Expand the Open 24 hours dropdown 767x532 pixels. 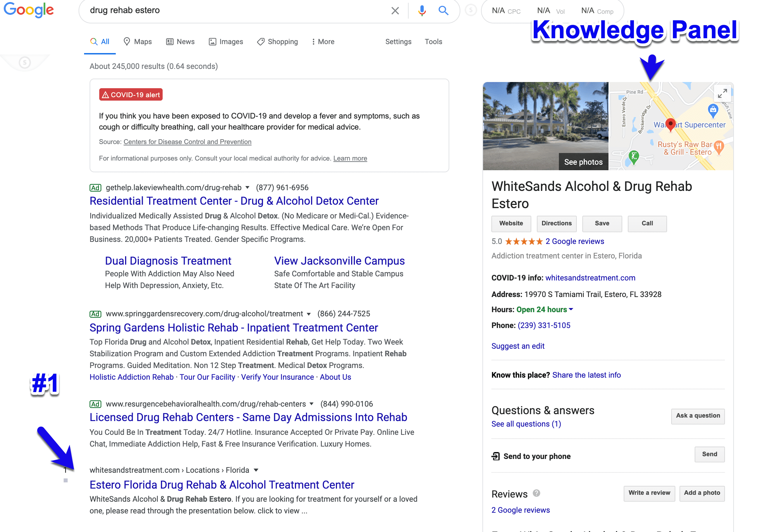point(571,309)
